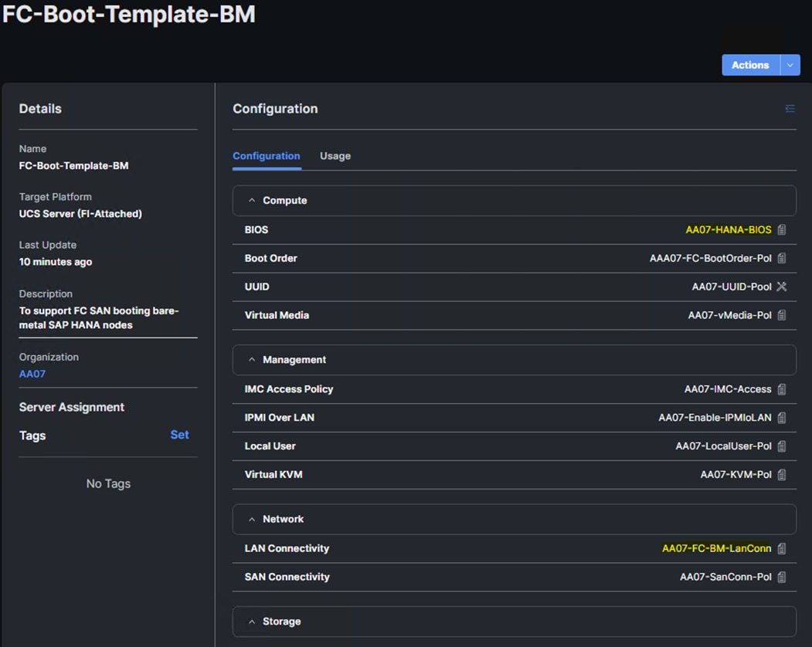The height and width of the screenshot is (647, 812).
Task: Click the AA07-KVM-Pol policy name
Action: (736, 474)
